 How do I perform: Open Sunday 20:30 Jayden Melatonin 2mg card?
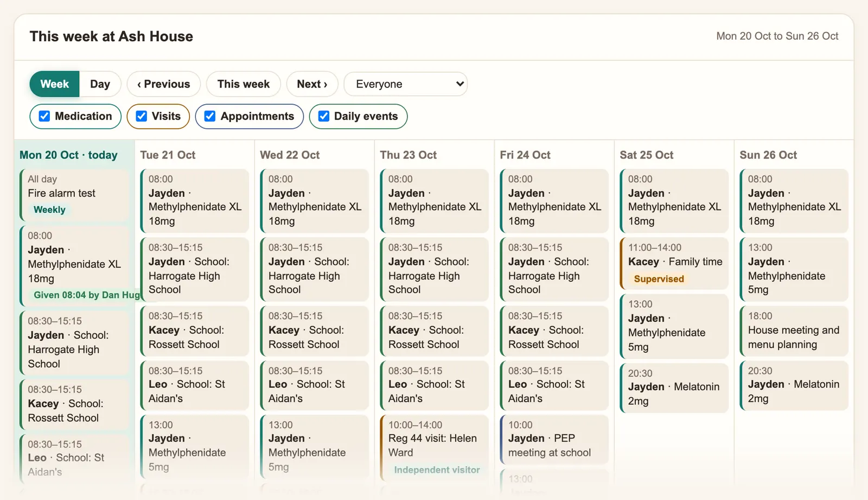[794, 385]
